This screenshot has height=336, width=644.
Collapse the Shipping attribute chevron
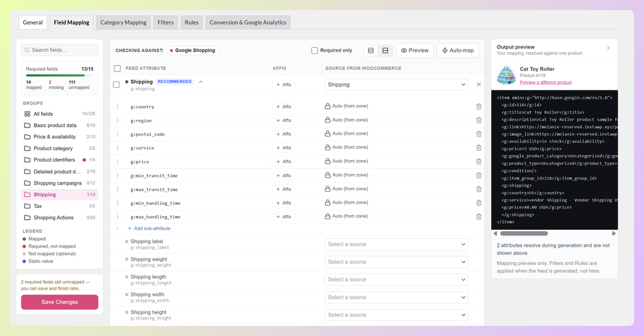click(201, 82)
